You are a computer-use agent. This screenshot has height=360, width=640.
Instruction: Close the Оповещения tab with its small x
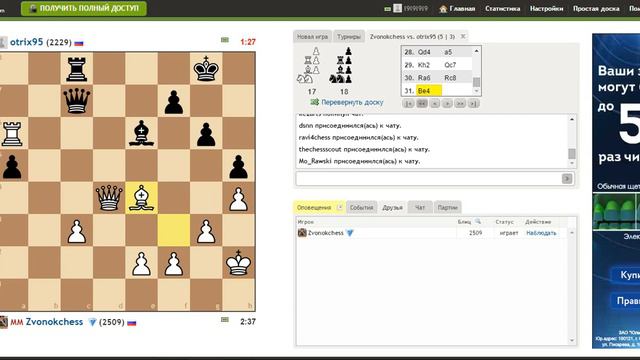tap(340, 207)
